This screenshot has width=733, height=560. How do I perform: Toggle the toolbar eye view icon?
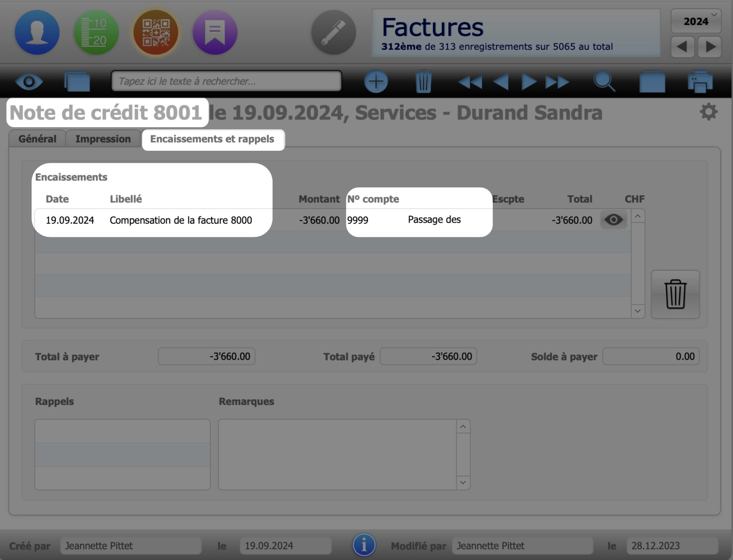[29, 82]
